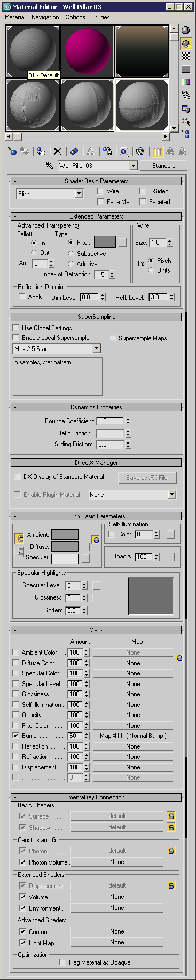Image resolution: width=196 pixels, height=980 pixels.
Task: Open Material/Map Navigator icon
Action: 186,135
